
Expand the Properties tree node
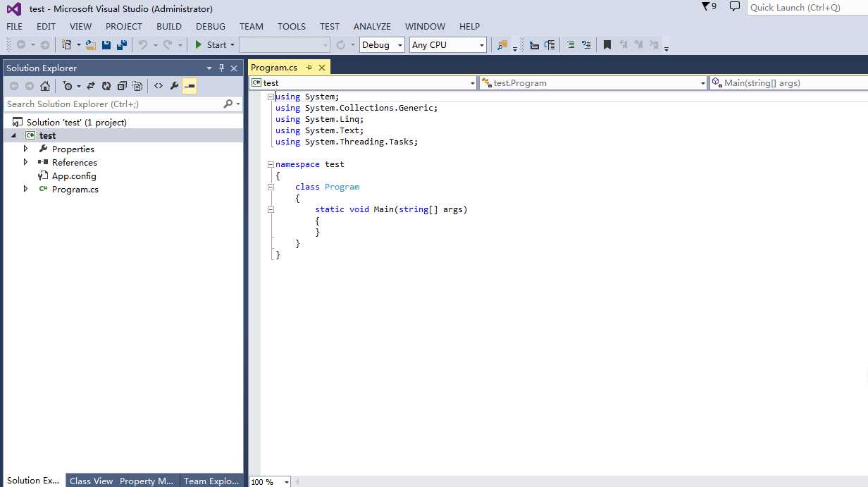[26, 149]
